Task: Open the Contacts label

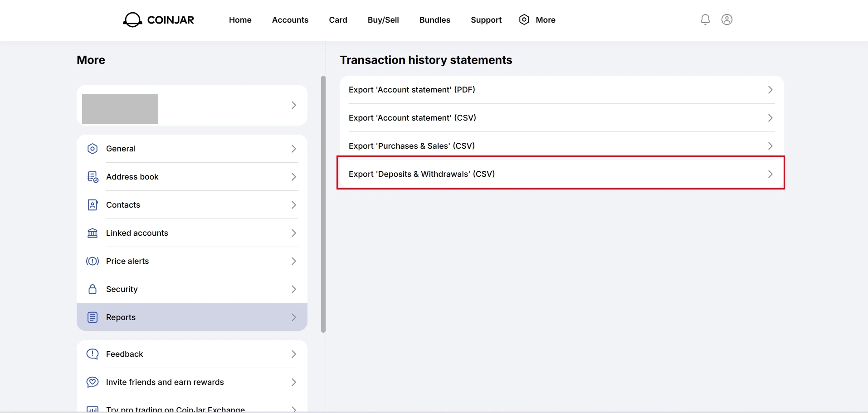Action: pos(123,205)
